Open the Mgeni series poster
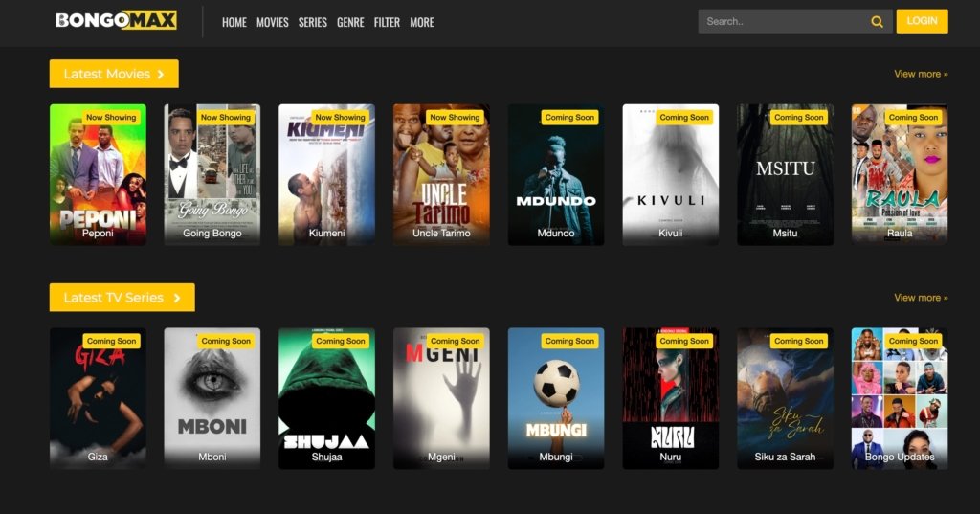980x514 pixels. click(441, 398)
